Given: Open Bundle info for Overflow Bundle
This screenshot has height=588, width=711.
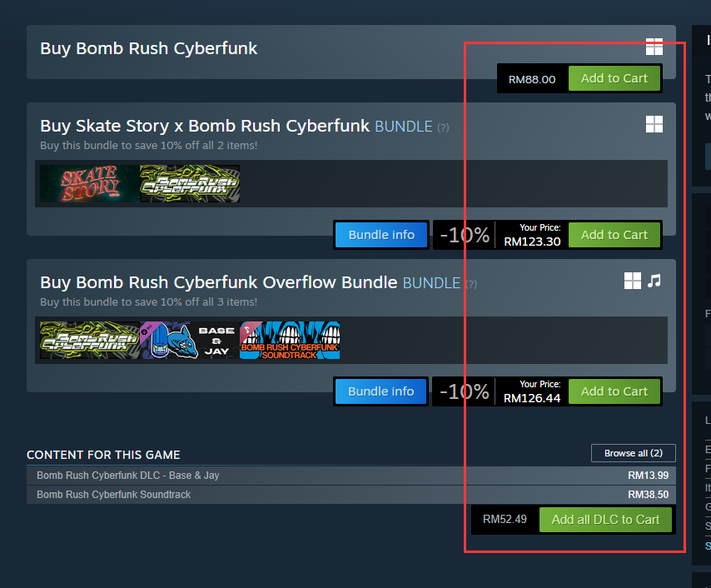Looking at the screenshot, I should tap(381, 391).
